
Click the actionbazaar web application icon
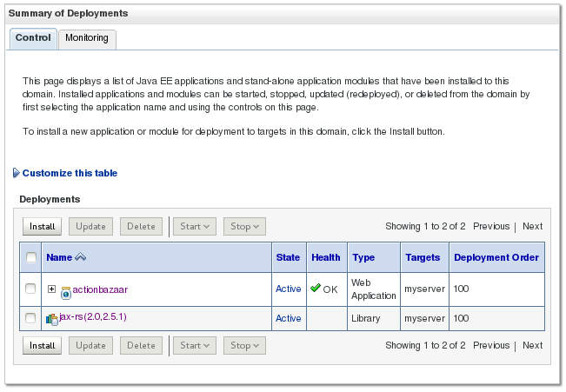pos(65,289)
